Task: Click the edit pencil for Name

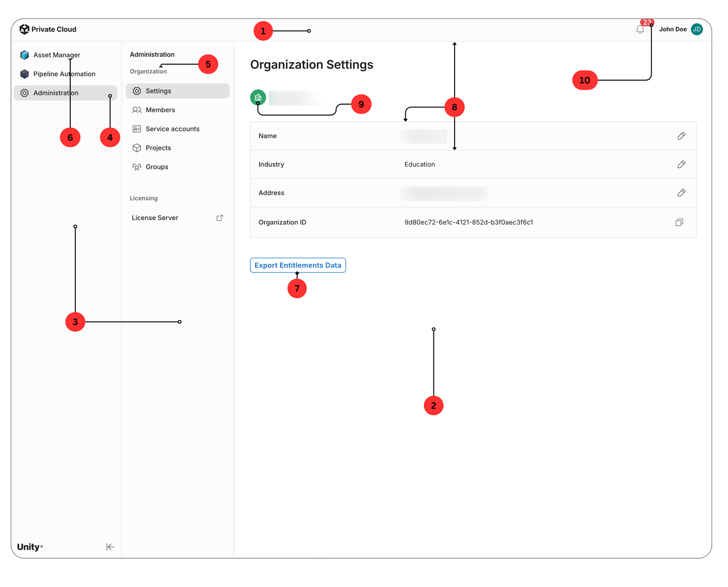Action: (681, 136)
